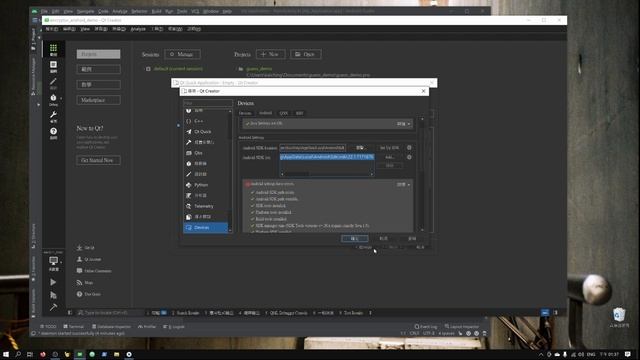Image resolution: width=640 pixels, height=360 pixels.
Task: Switch to the tab after QNX
Action: pyautogui.click(x=300, y=113)
